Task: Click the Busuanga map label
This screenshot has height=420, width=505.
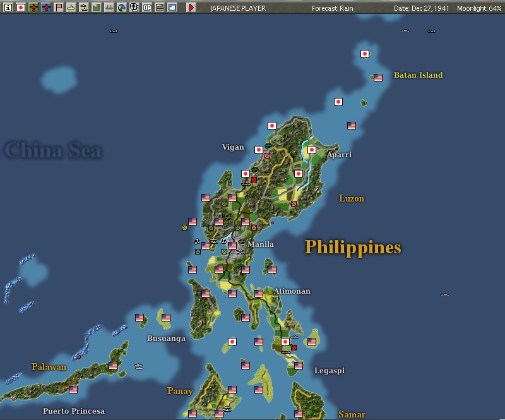Action: point(166,339)
